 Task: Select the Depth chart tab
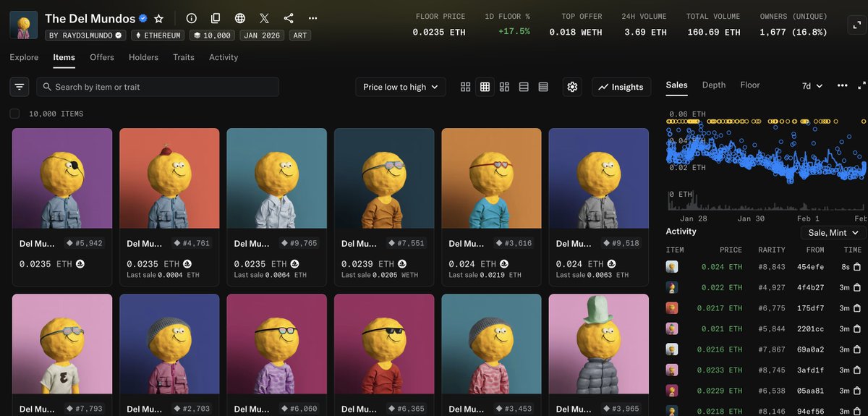click(714, 85)
